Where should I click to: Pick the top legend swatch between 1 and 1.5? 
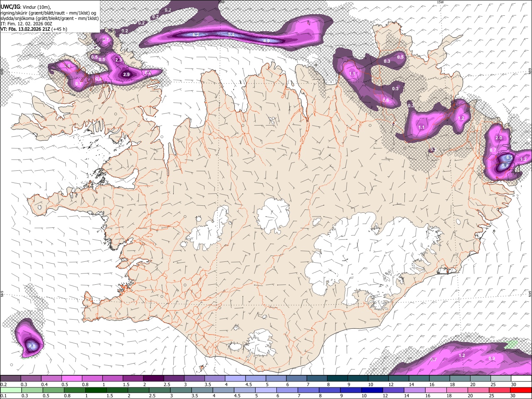[x=112, y=379]
